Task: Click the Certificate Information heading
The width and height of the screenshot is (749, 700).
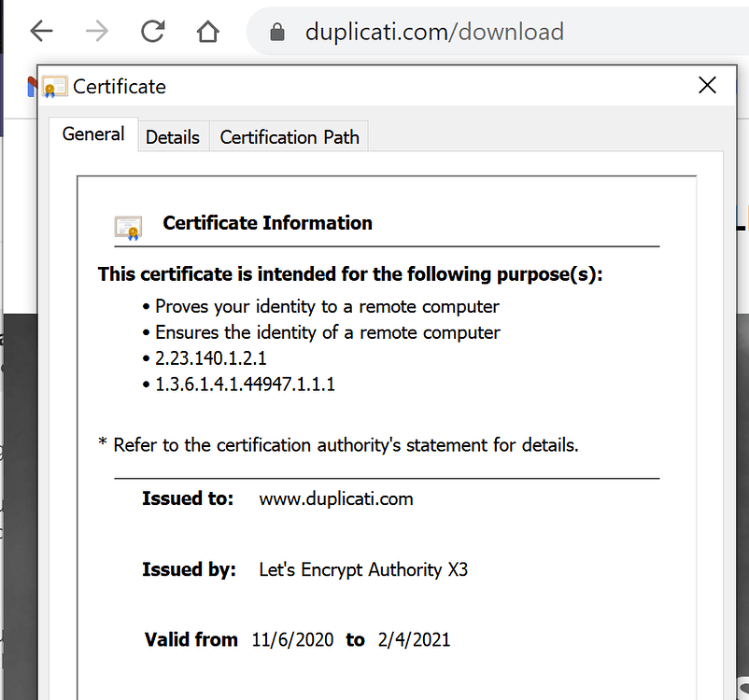Action: pyautogui.click(x=267, y=223)
